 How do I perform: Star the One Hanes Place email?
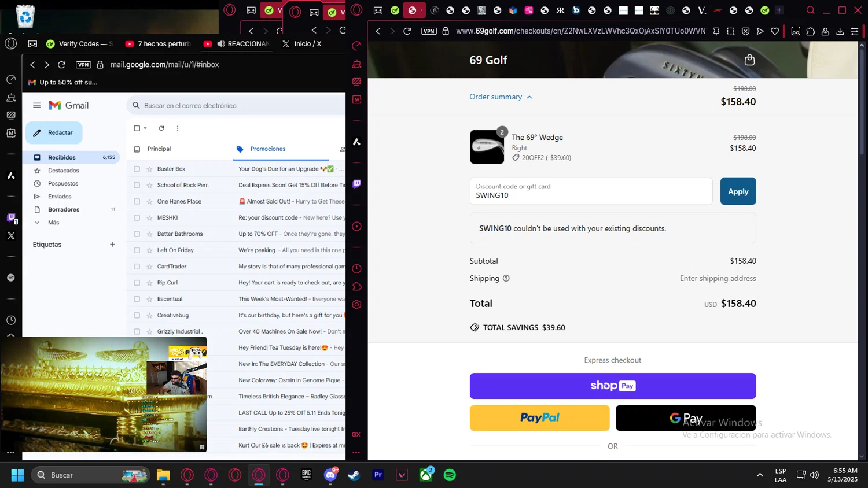tap(149, 201)
